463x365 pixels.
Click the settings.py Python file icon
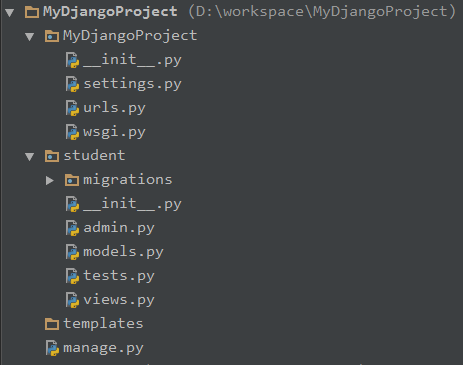tap(72, 84)
